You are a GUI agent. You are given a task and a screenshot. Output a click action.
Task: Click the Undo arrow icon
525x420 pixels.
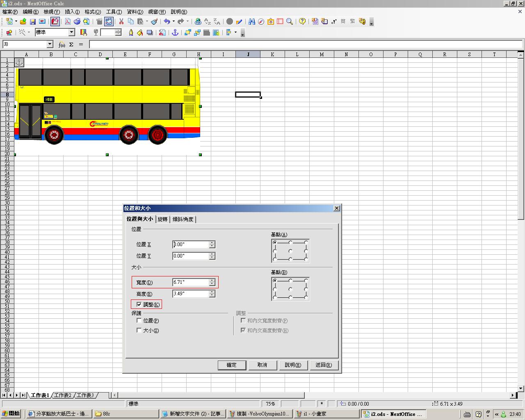pyautogui.click(x=167, y=21)
